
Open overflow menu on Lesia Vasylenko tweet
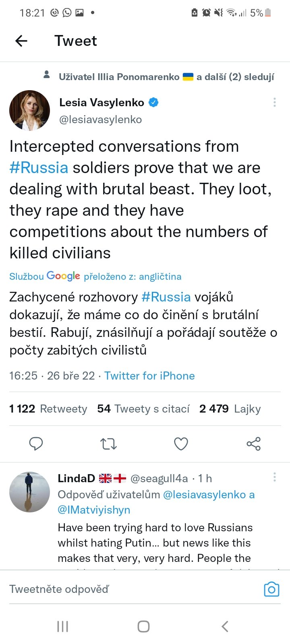[275, 102]
